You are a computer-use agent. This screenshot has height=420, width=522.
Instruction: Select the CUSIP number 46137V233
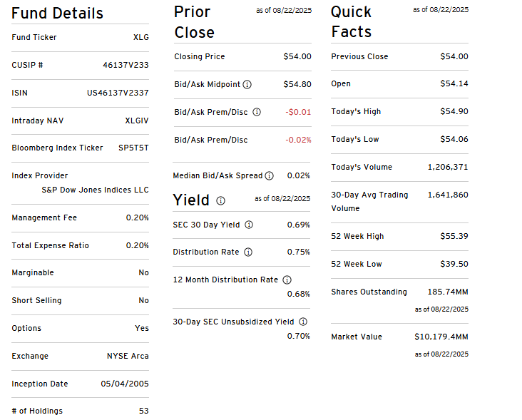coord(126,65)
